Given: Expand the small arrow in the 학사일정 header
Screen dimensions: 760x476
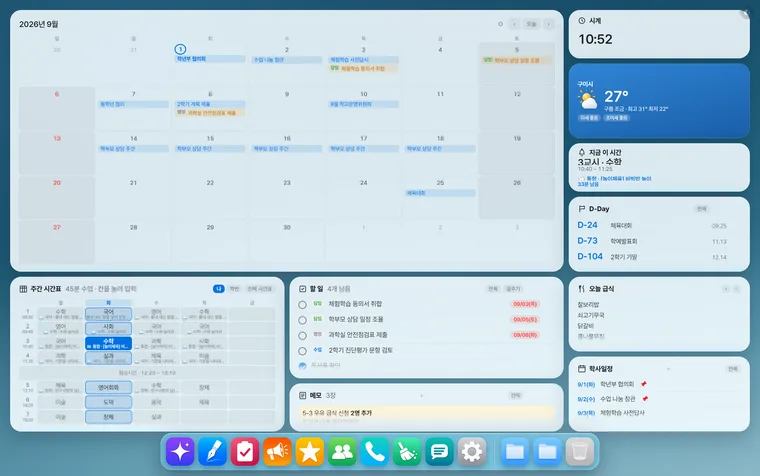Looking at the screenshot, I should (668, 369).
